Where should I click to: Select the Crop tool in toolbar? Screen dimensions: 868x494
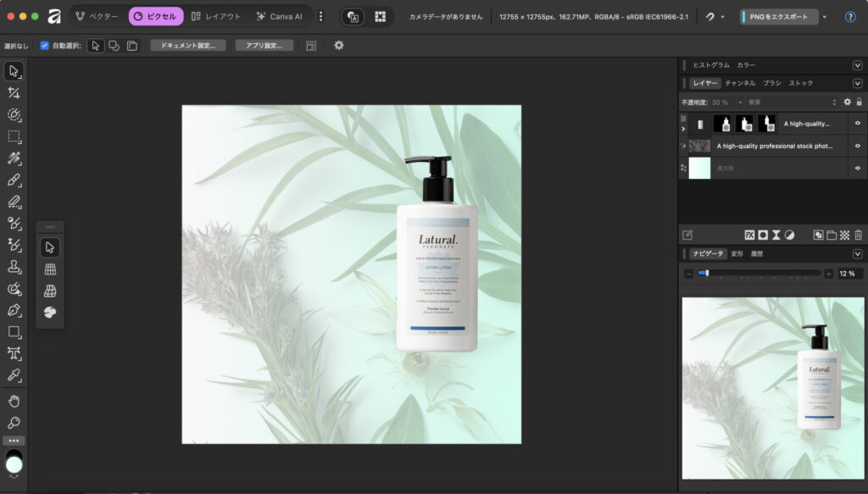(x=14, y=92)
